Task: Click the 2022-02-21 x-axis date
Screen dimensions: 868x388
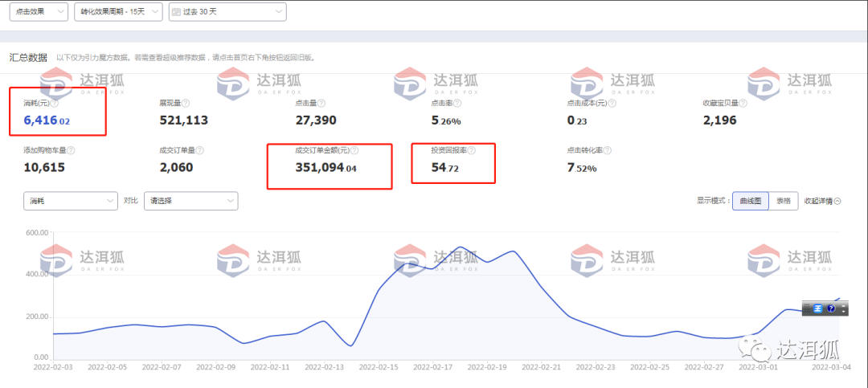Action: pos(542,366)
